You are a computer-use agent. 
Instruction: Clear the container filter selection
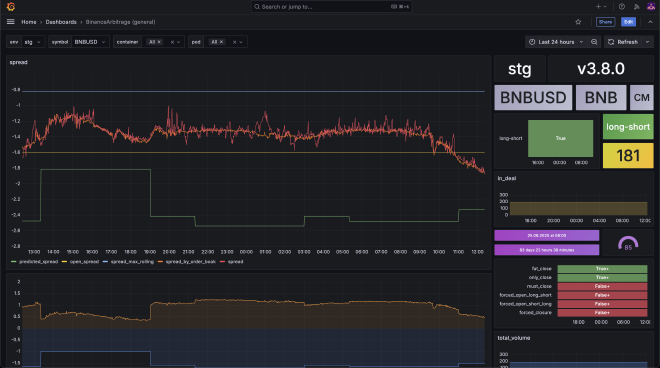pyautogui.click(x=172, y=42)
